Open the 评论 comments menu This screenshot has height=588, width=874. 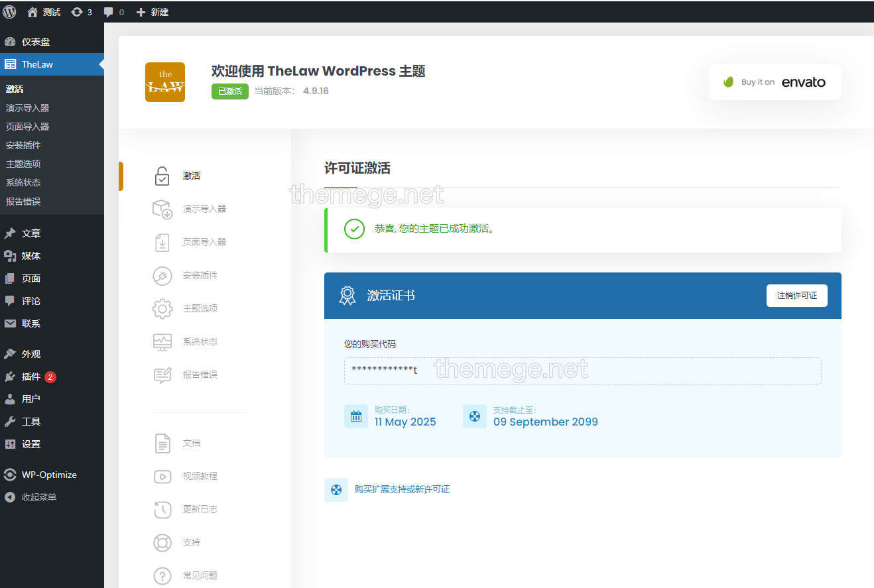click(52, 301)
